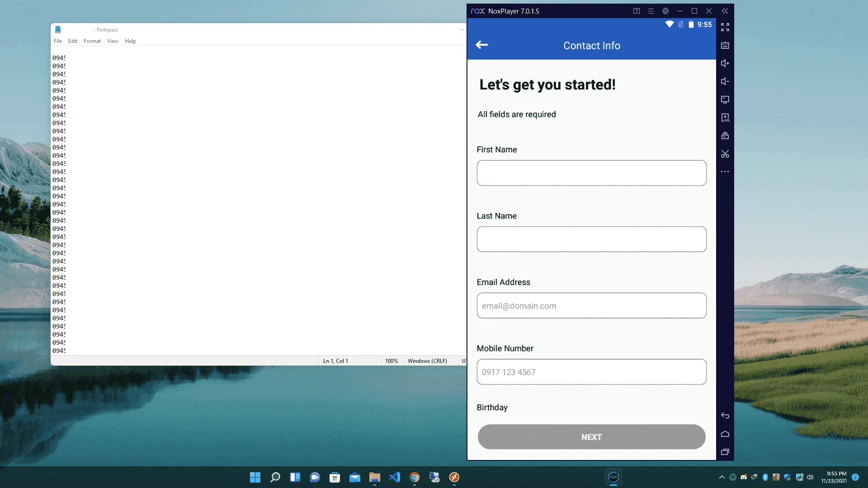
Task: Click 'All fields are required' text
Action: point(517,114)
